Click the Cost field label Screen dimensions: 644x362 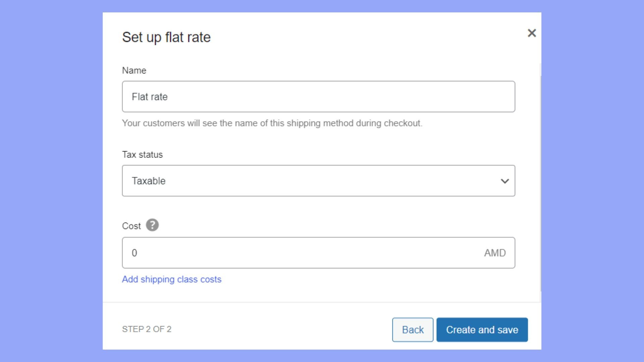click(131, 226)
